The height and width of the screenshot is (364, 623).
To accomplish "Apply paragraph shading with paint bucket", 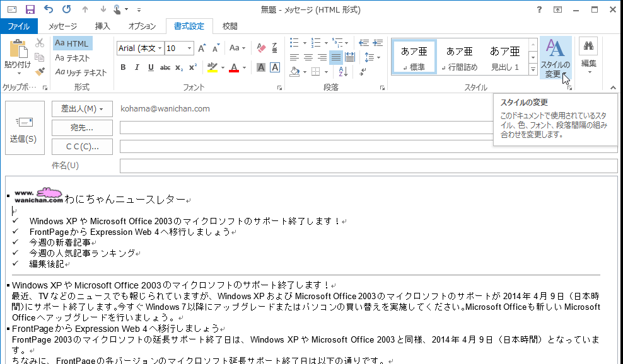I will tap(294, 72).
